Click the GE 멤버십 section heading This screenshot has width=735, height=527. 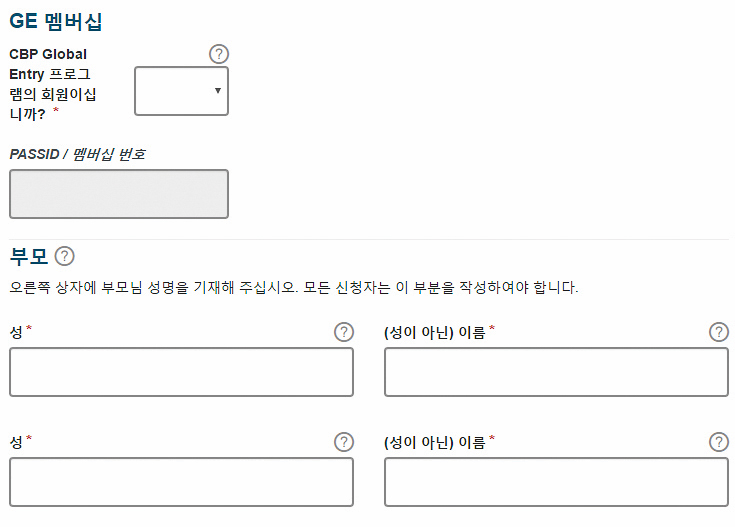click(x=56, y=21)
